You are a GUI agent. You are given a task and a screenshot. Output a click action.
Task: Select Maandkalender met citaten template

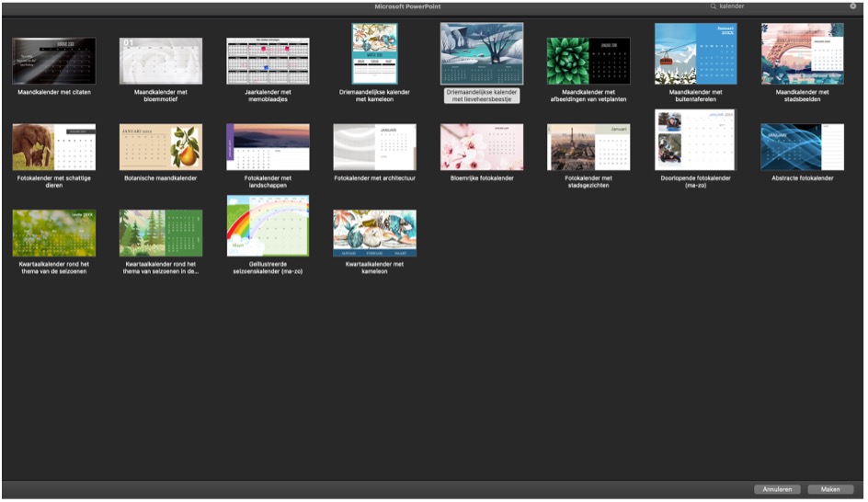[53, 61]
